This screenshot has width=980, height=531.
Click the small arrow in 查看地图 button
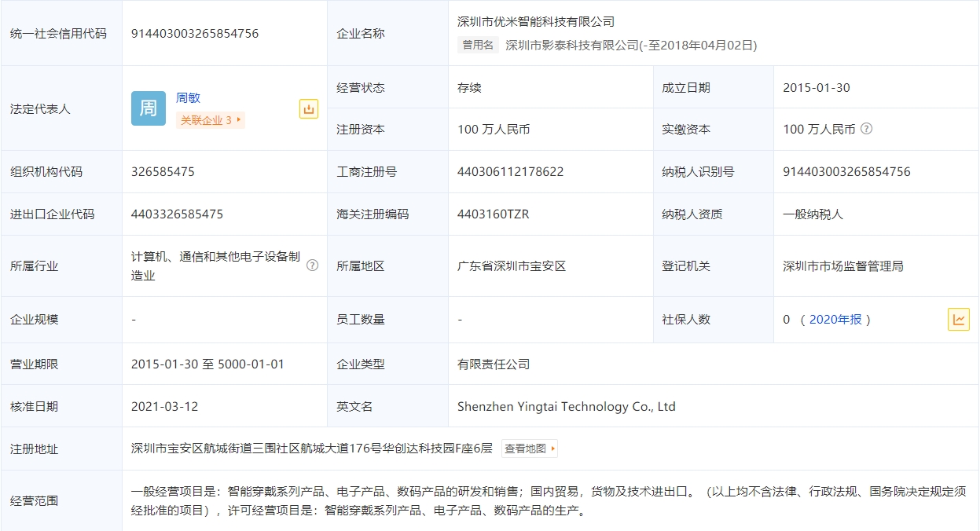tap(553, 449)
